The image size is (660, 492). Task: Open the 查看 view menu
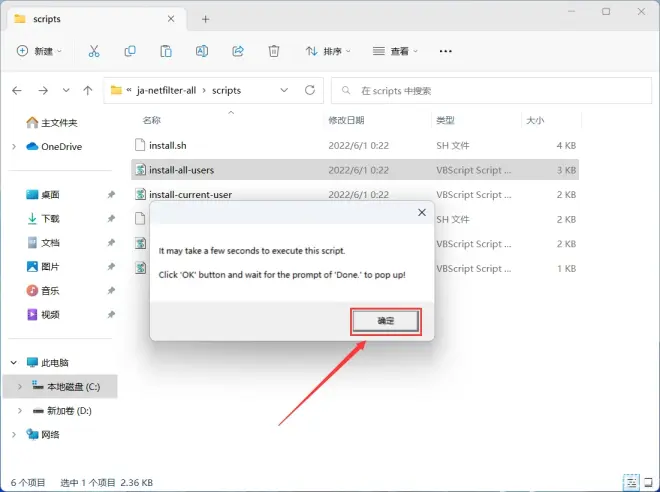coord(395,51)
